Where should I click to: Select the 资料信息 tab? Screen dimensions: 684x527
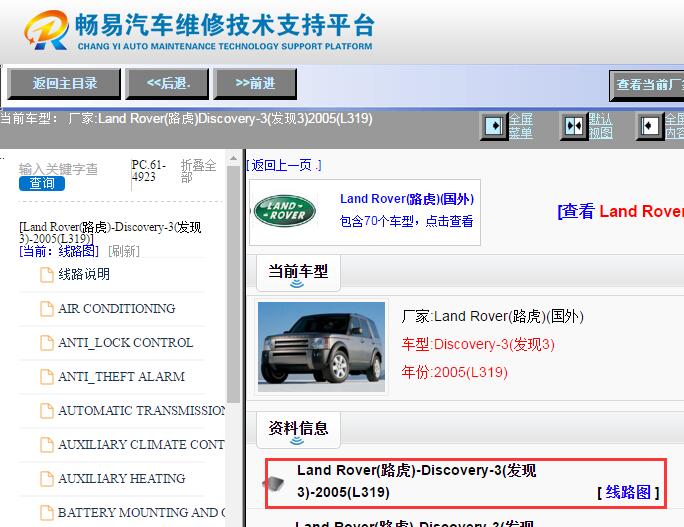pos(298,430)
